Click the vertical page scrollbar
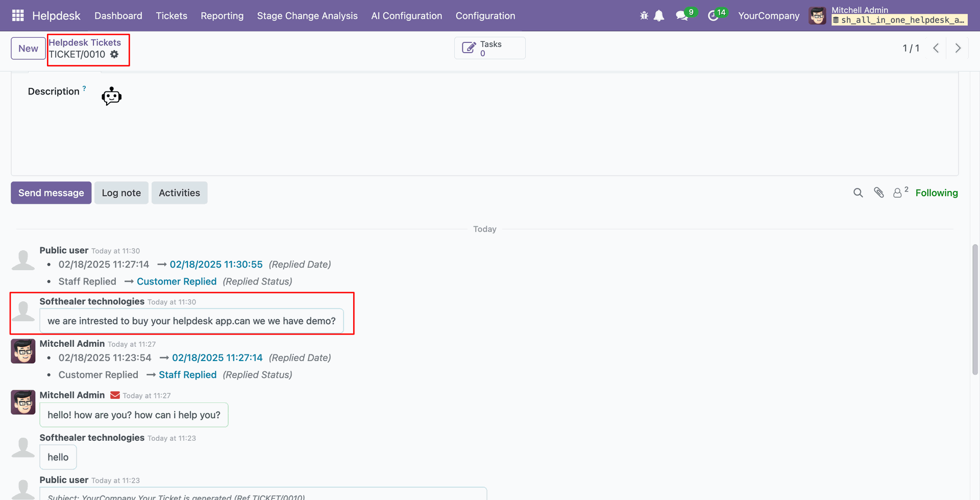The image size is (980, 500). point(974,310)
